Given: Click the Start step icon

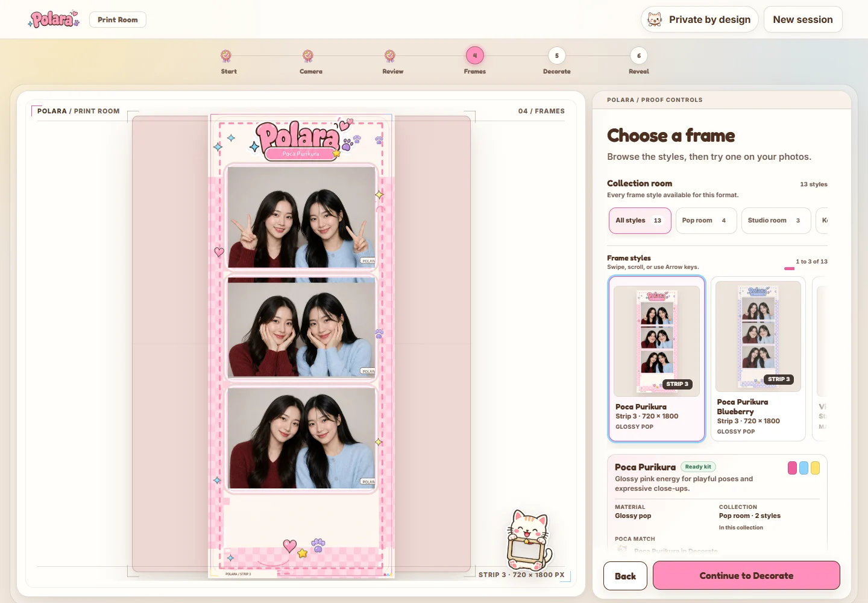Looking at the screenshot, I should (226, 55).
